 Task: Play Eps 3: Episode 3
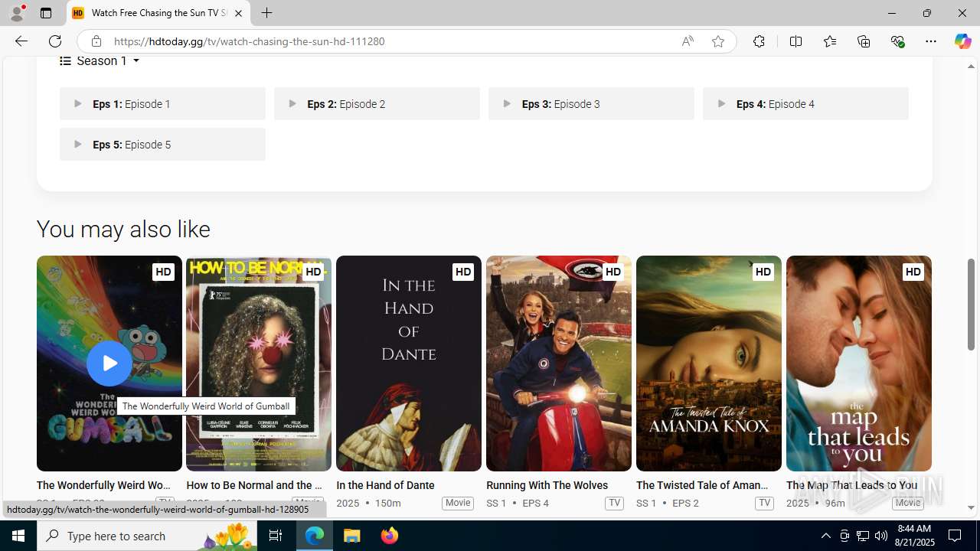pyautogui.click(x=591, y=103)
